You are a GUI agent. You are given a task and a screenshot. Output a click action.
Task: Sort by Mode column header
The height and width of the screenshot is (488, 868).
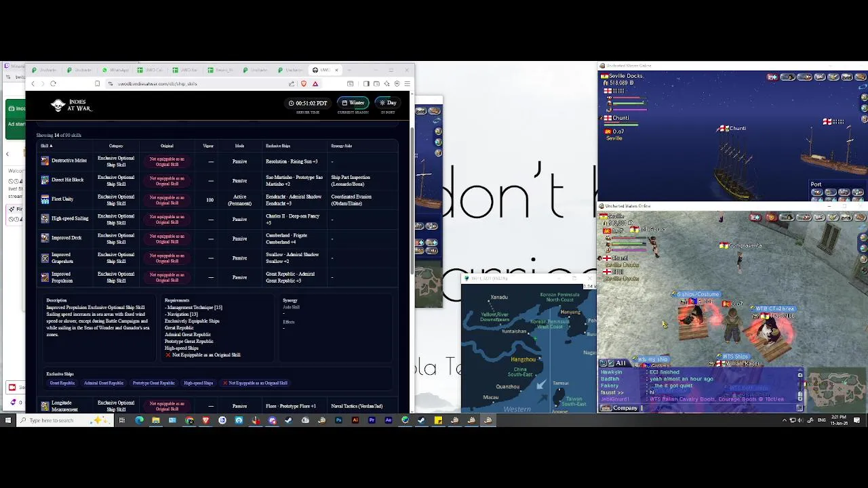point(239,146)
